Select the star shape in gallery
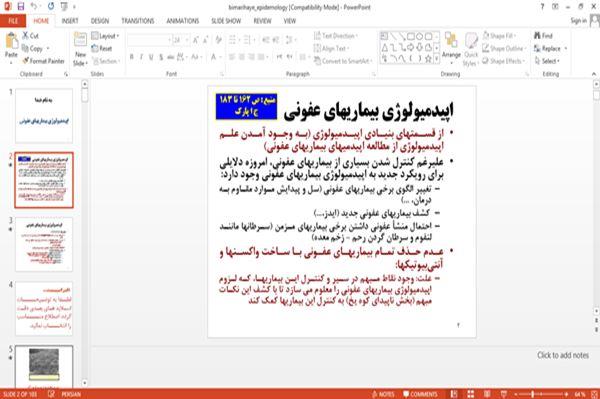The height and width of the screenshot is (399, 600). tap(428, 59)
